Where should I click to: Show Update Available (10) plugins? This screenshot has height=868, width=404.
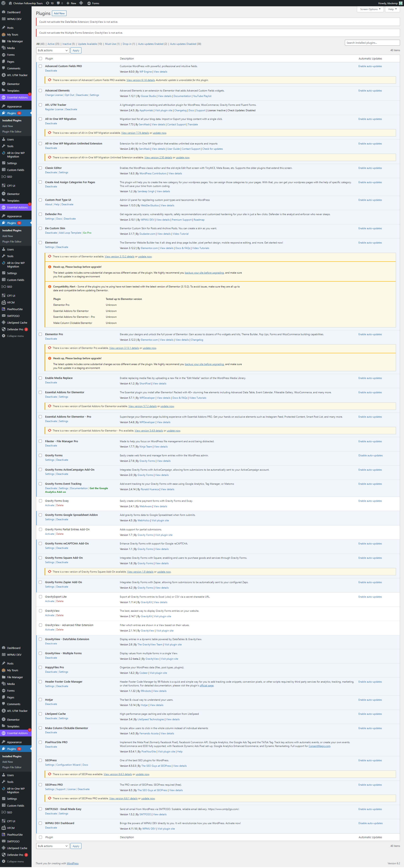tap(90, 44)
